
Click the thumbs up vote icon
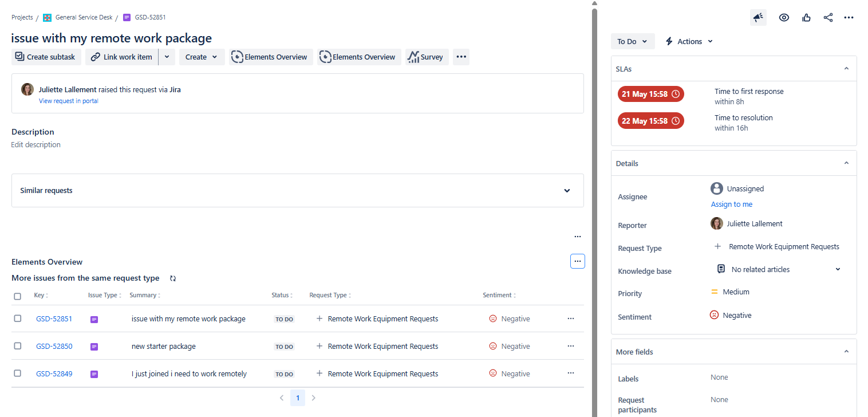point(806,18)
